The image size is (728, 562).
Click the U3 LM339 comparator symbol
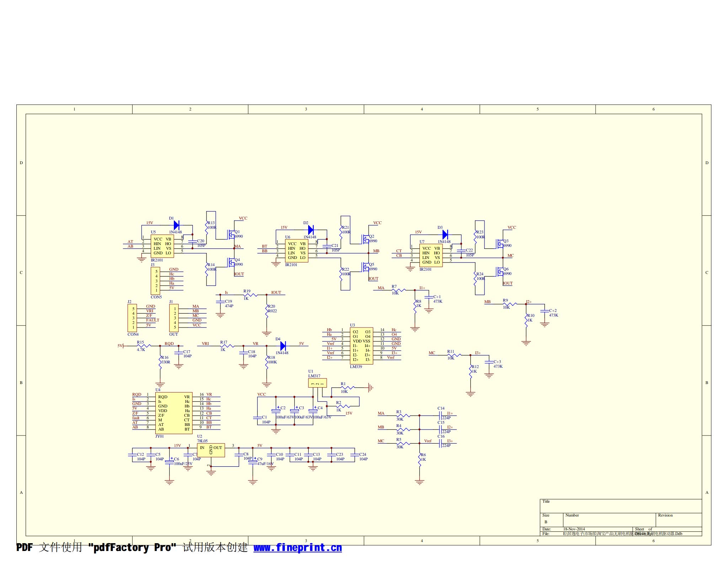[361, 346]
